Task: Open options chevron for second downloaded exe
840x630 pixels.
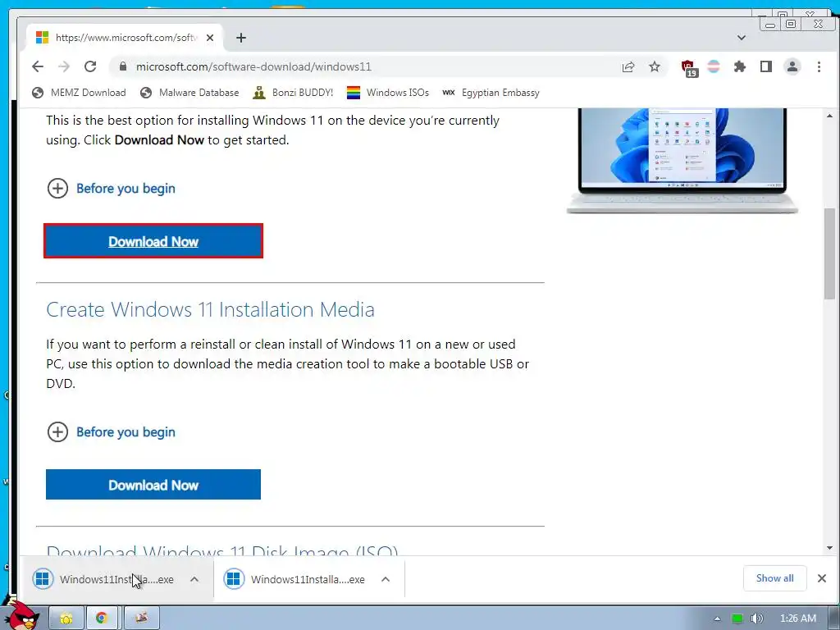Action: pos(386,579)
